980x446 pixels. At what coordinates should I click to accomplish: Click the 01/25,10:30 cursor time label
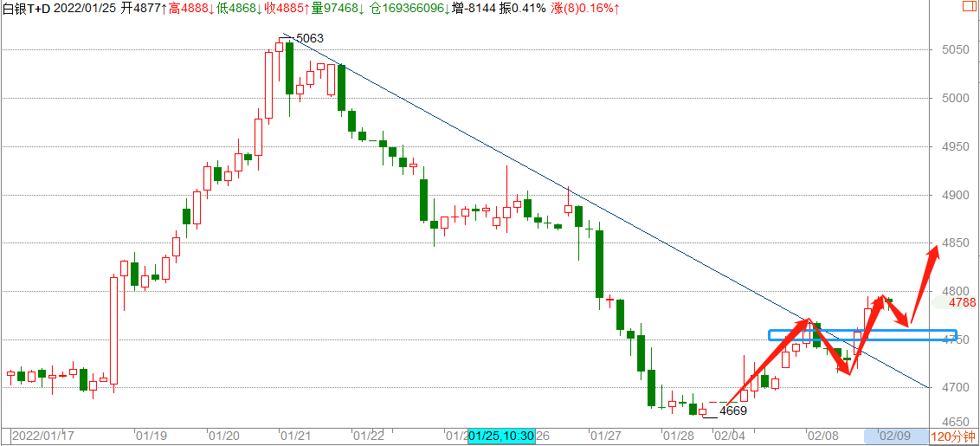[x=501, y=436]
